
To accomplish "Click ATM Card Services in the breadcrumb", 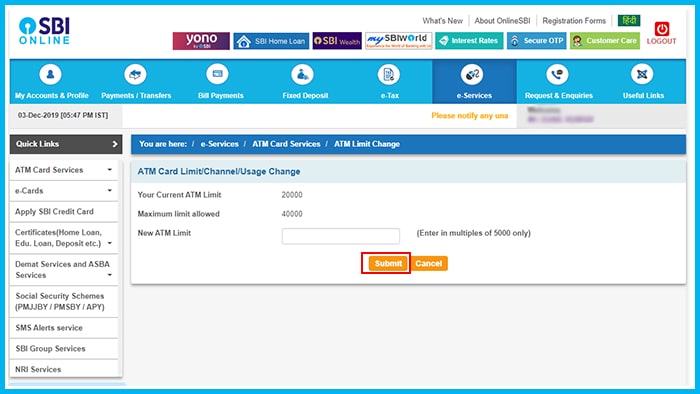I will click(286, 144).
